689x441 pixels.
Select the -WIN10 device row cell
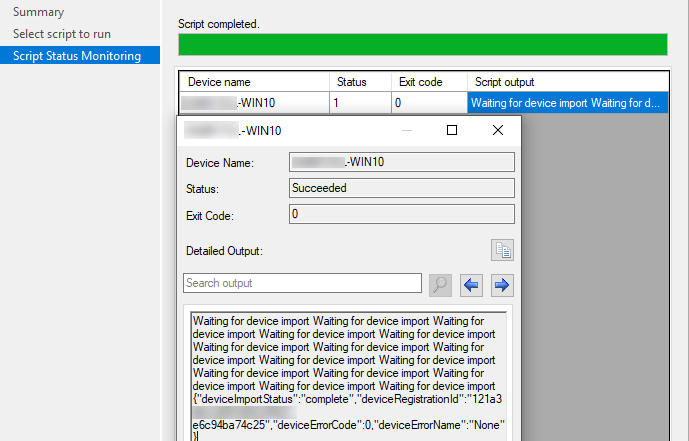pos(254,103)
